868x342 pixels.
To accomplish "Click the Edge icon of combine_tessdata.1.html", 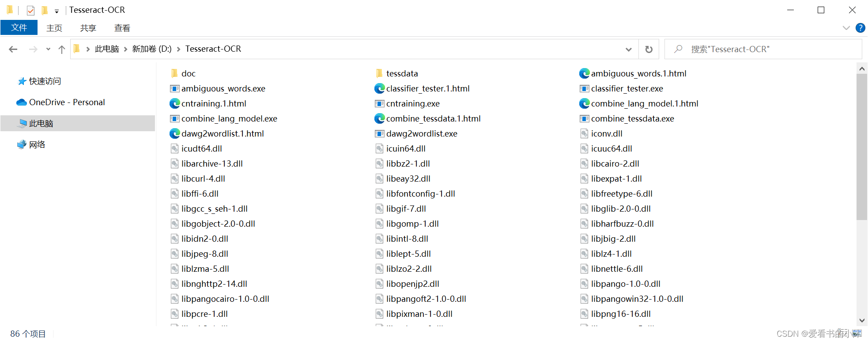I will pos(379,118).
